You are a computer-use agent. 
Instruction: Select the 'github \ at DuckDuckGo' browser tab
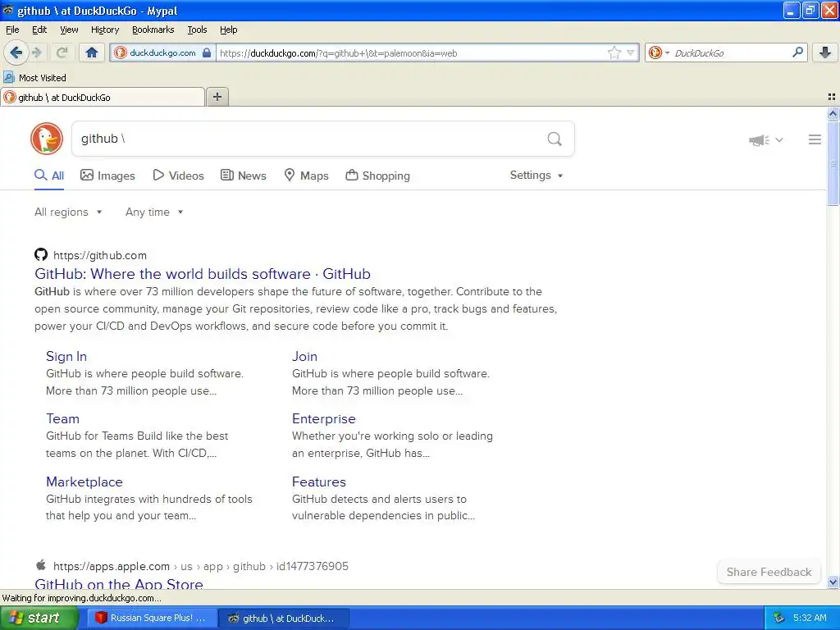click(x=103, y=97)
